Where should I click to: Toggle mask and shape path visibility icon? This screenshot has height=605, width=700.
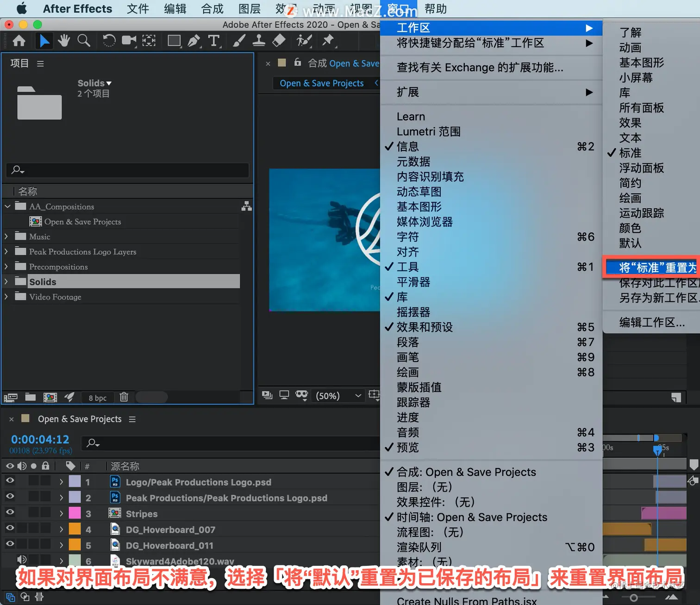pyautogui.click(x=302, y=395)
